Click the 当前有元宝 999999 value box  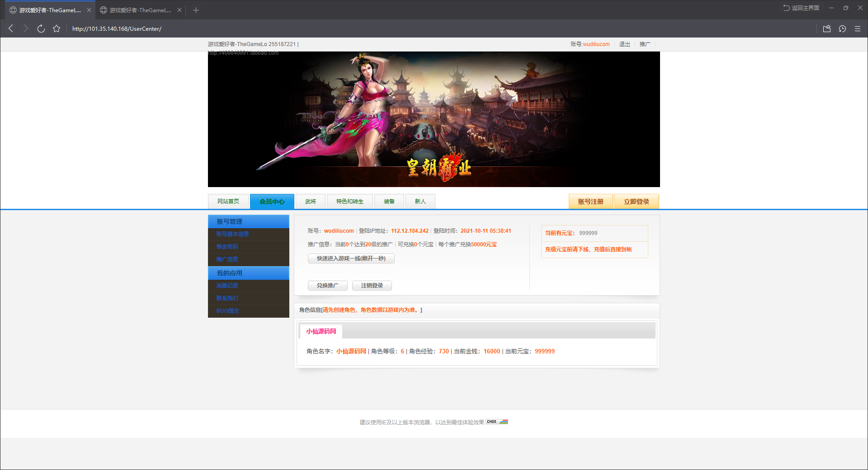[594, 233]
